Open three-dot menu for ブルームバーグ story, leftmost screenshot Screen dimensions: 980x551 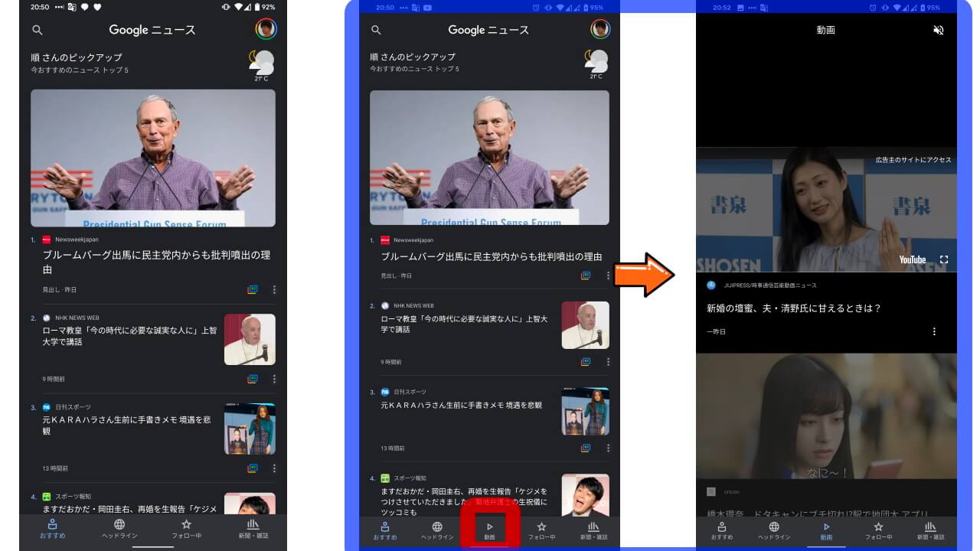[274, 289]
